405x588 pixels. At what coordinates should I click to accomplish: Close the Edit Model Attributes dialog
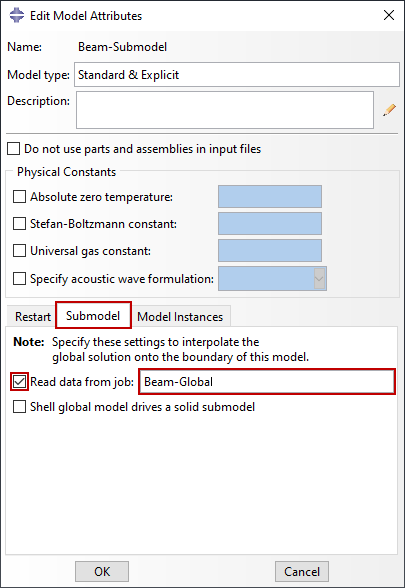[389, 15]
